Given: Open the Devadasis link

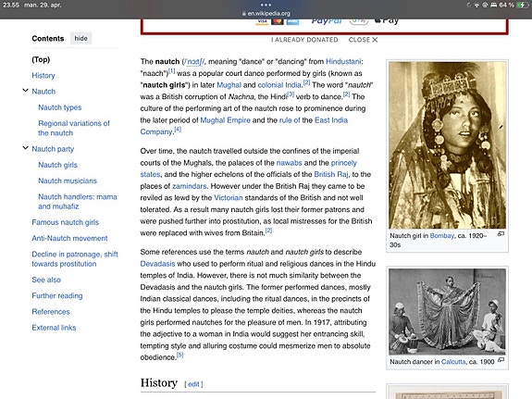Looking at the screenshot, I should [157, 264].
